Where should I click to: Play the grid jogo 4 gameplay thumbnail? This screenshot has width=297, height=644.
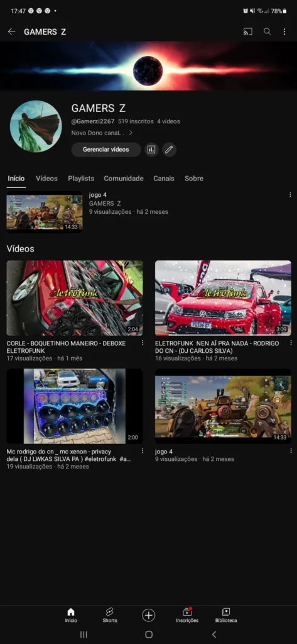223,406
